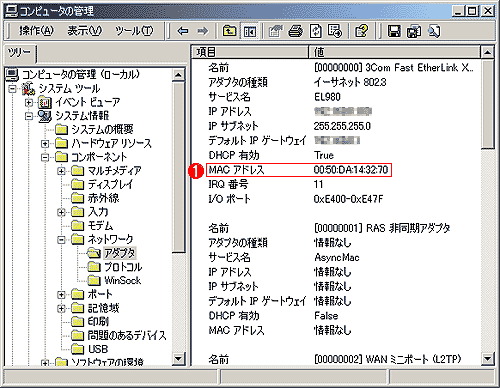The image size is (500, 388).
Task: Click the 値 column header
Action: (394, 52)
